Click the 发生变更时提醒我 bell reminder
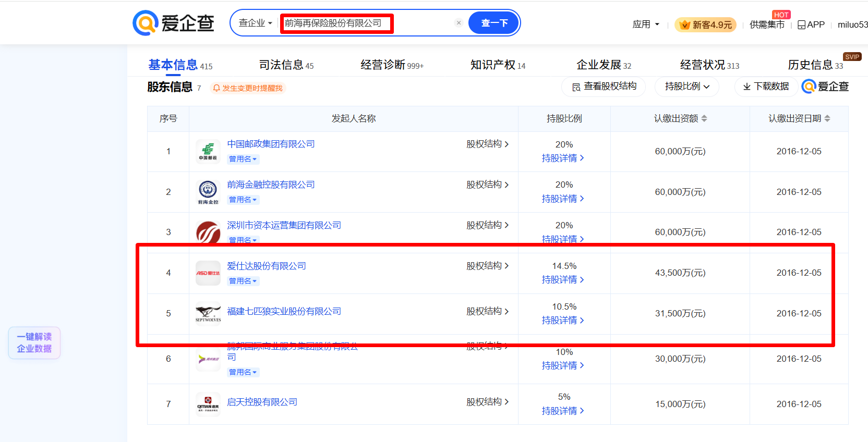Image resolution: width=868 pixels, height=442 pixels. coord(248,88)
